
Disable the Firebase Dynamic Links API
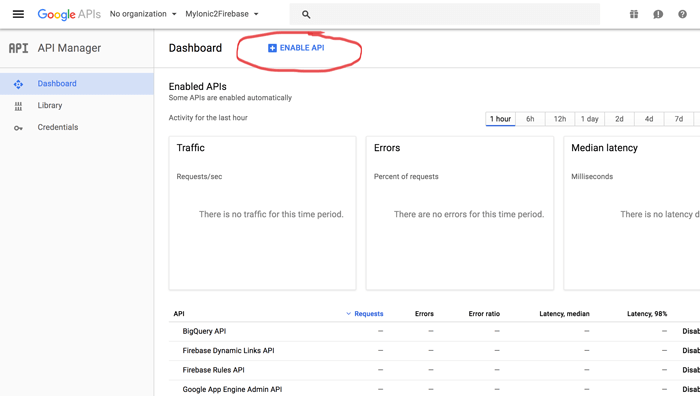point(691,350)
